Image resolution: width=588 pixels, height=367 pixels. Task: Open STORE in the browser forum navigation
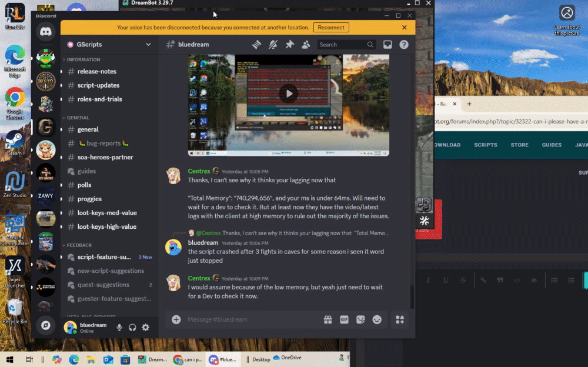(x=519, y=145)
